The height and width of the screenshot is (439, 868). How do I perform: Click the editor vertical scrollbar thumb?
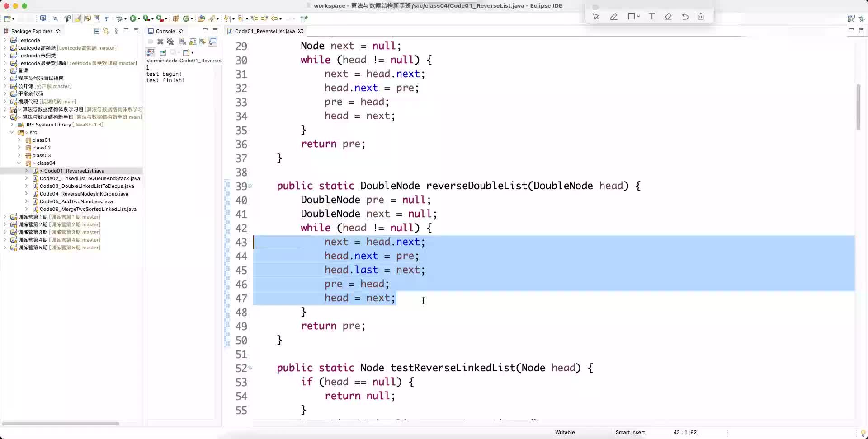tap(859, 107)
